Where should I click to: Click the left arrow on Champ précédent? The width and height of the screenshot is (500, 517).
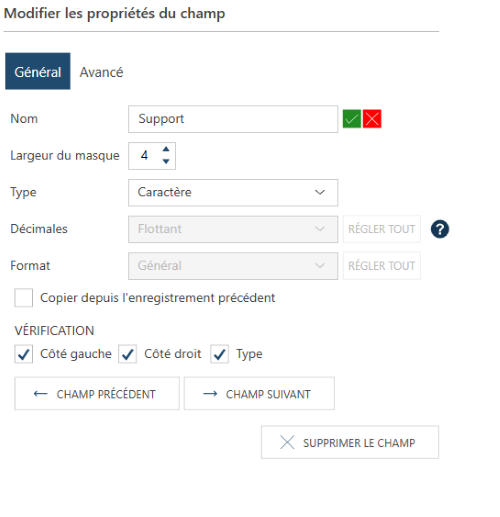pyautogui.click(x=41, y=394)
